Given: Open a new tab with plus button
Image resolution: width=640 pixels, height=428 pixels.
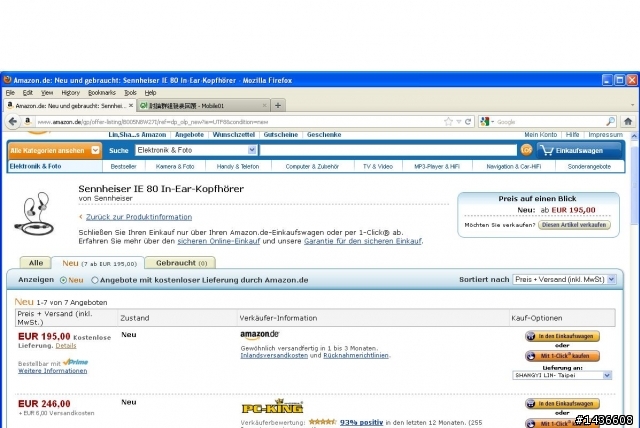Looking at the screenshot, I should (x=278, y=105).
